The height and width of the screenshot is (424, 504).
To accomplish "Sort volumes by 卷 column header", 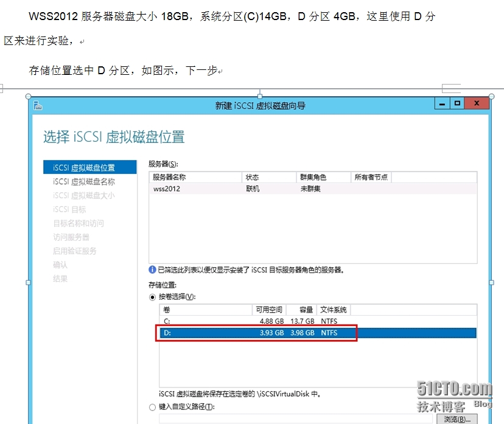I will click(206, 310).
